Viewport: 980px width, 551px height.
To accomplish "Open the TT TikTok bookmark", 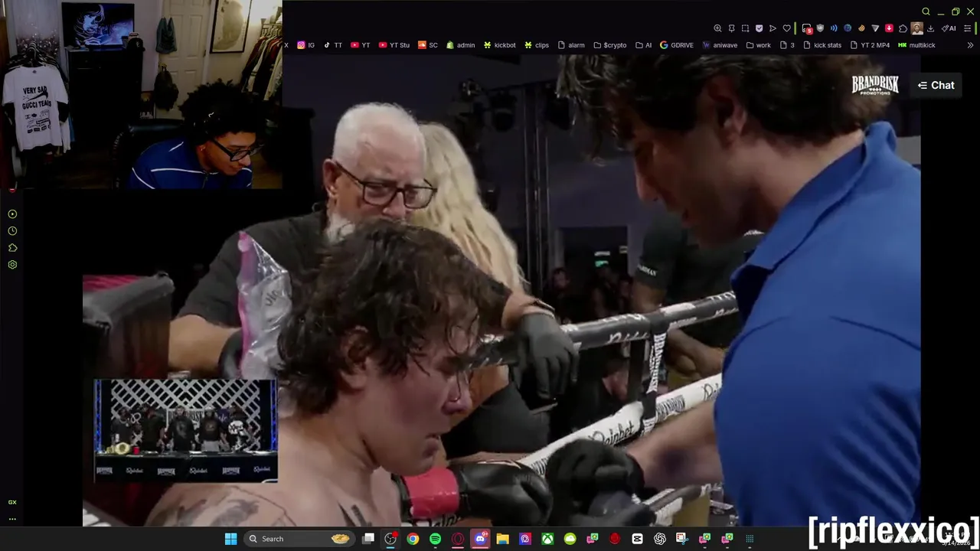I will [332, 45].
